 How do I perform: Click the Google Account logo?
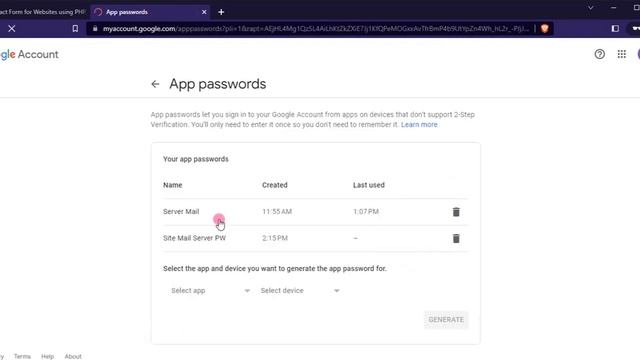pyautogui.click(x=29, y=54)
